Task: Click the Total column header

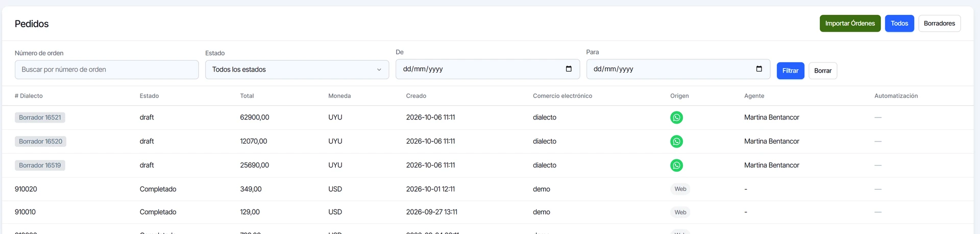Action: coord(247,96)
